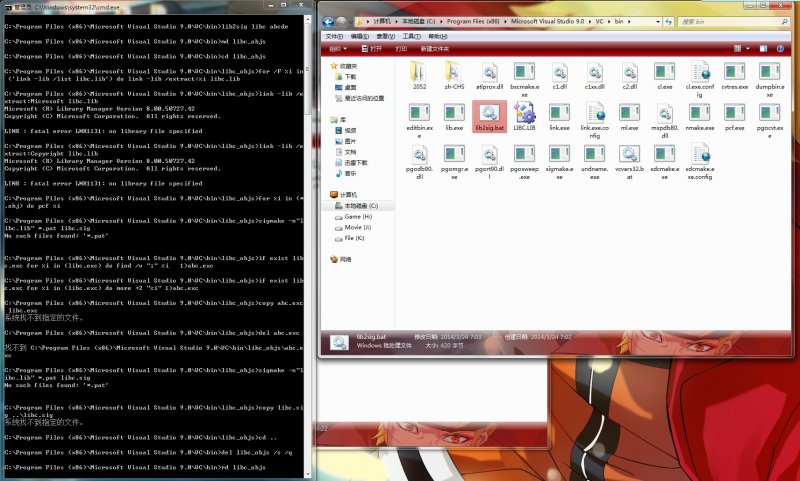Select the lib.exe file
The height and width of the screenshot is (481, 800).
(454, 117)
